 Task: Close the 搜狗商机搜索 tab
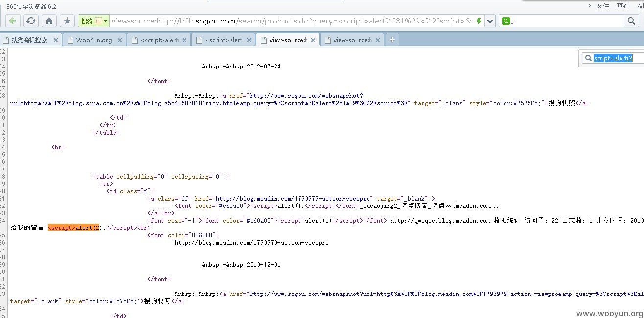point(55,40)
